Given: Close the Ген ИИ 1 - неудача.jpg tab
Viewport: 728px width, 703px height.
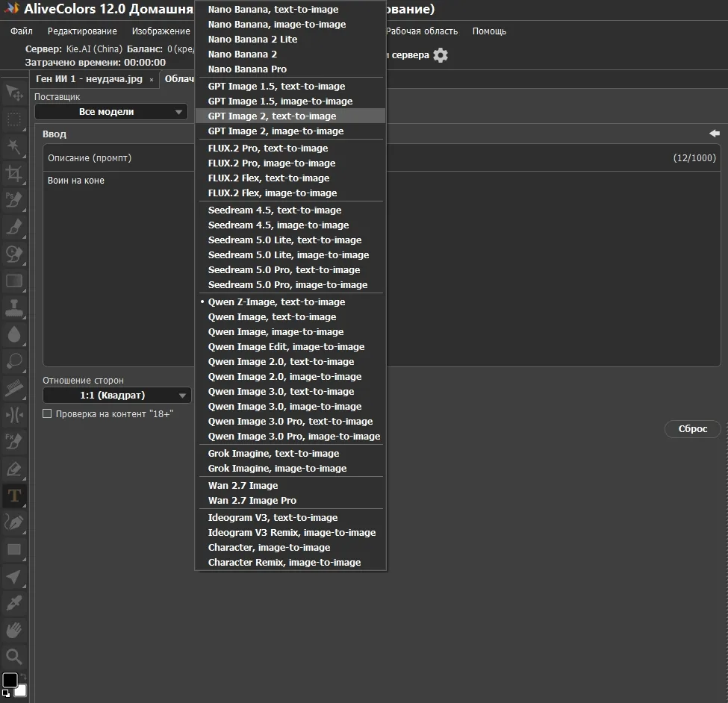Looking at the screenshot, I should (152, 80).
